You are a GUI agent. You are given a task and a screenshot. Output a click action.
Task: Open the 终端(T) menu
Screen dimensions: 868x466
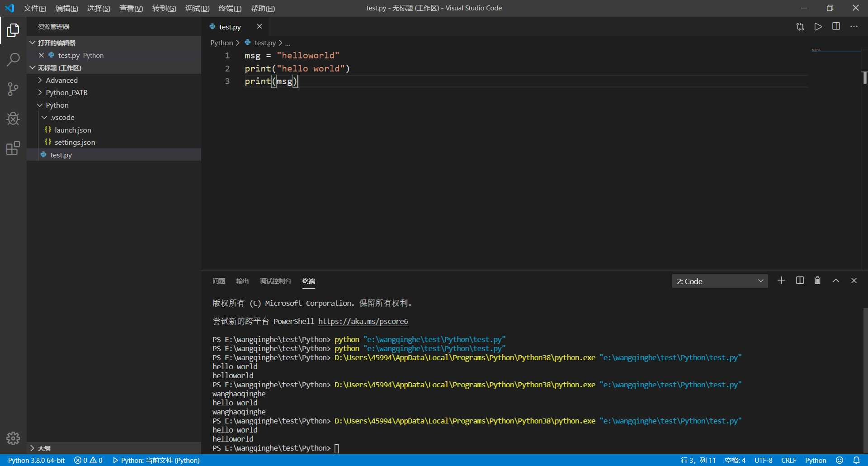[230, 8]
